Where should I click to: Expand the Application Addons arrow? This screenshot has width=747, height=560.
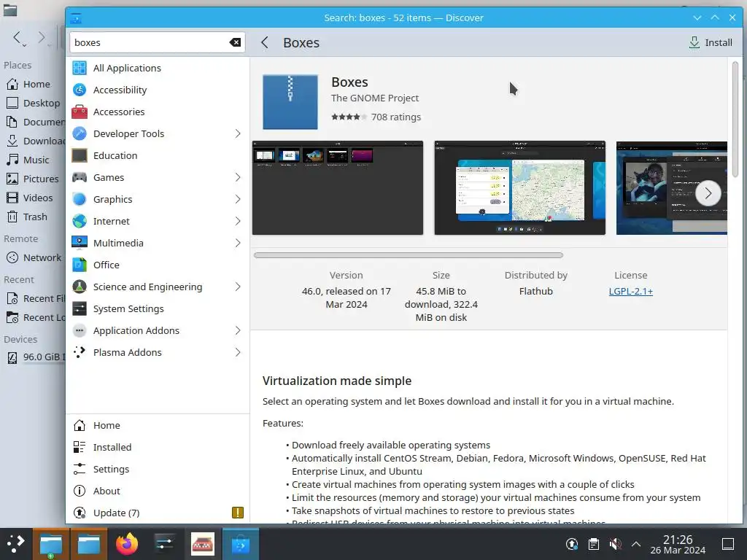(x=237, y=330)
